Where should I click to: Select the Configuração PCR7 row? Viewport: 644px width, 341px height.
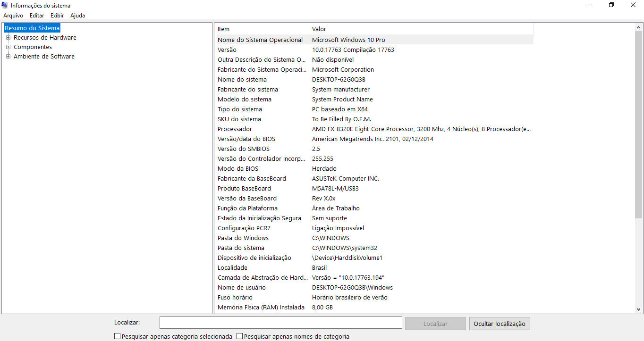[x=374, y=228]
